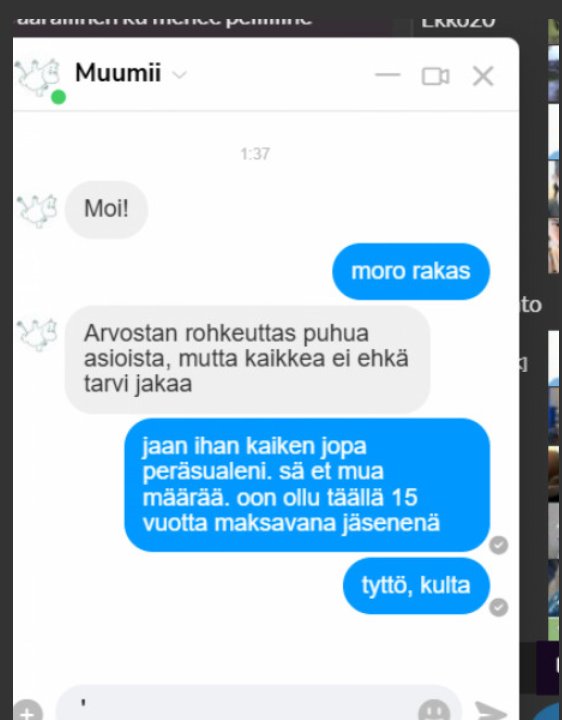Close the Muumii chat popup
The width and height of the screenshot is (562, 720).
click(483, 76)
